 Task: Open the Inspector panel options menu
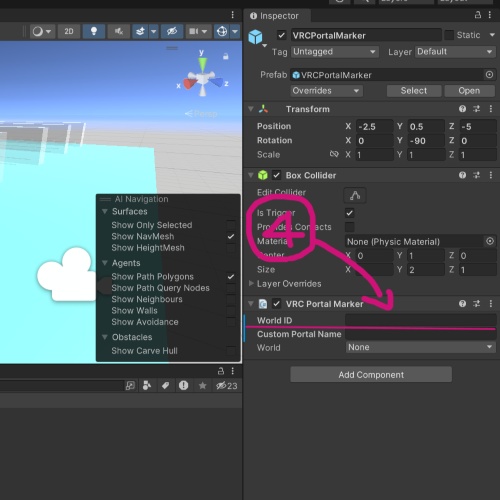[x=490, y=15]
